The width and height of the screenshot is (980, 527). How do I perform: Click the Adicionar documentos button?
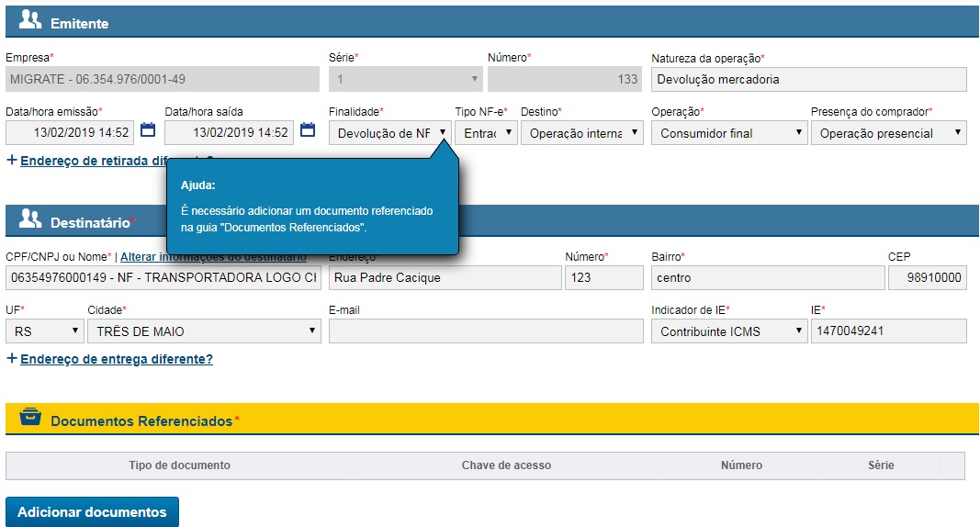[x=92, y=512]
